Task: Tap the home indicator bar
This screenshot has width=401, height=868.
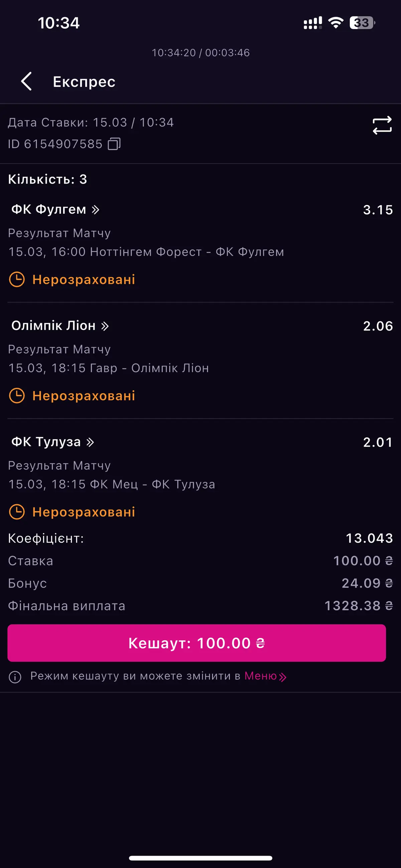Action: click(x=200, y=858)
